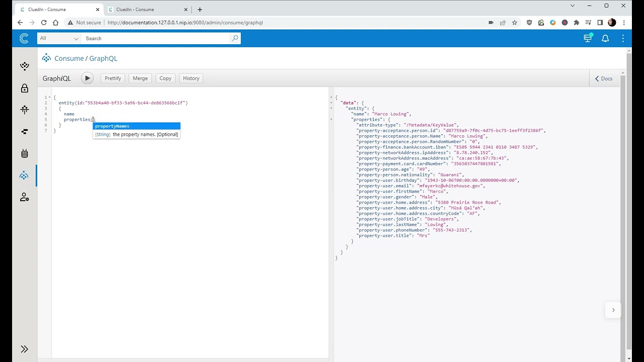The image size is (644, 362).
Task: Collapse the "data" fold arrow in results
Action: (331, 103)
